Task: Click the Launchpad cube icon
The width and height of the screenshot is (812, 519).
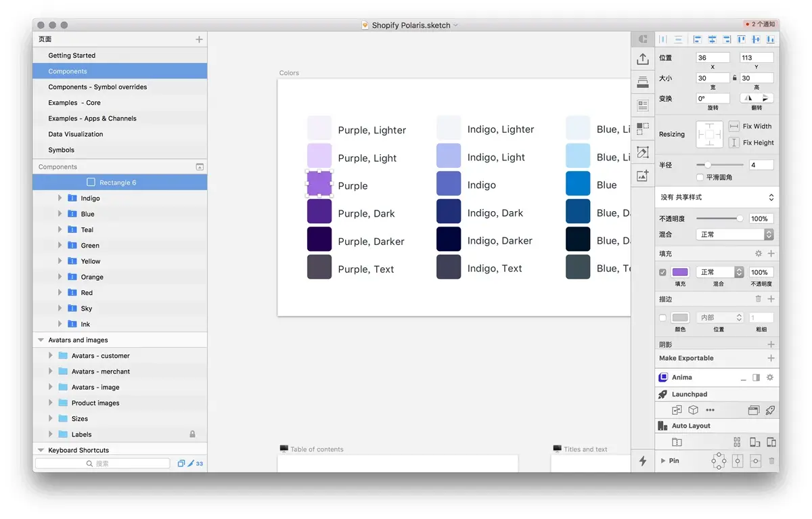Action: 693,410
